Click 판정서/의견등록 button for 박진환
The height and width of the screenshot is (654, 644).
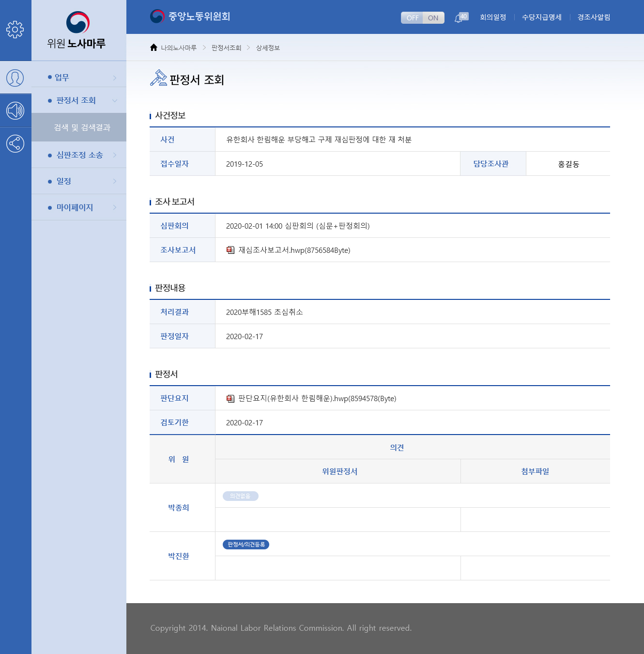point(246,545)
